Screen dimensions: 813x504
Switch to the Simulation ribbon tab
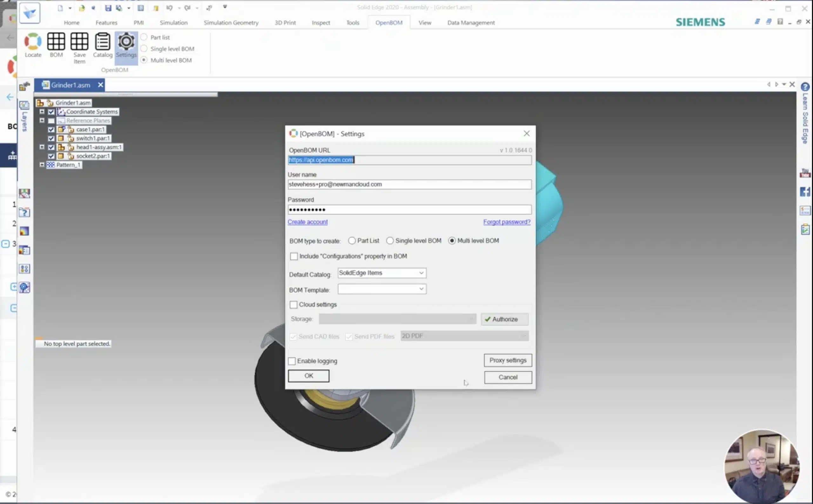(174, 23)
